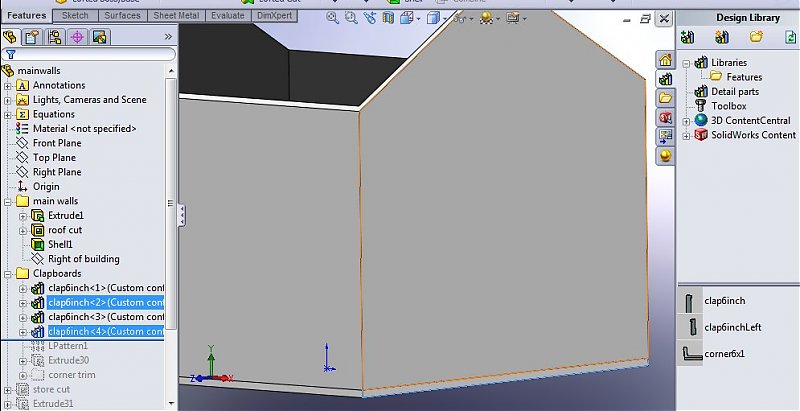Select suppressed LPattern1 feature
The image size is (800, 411).
tap(68, 346)
